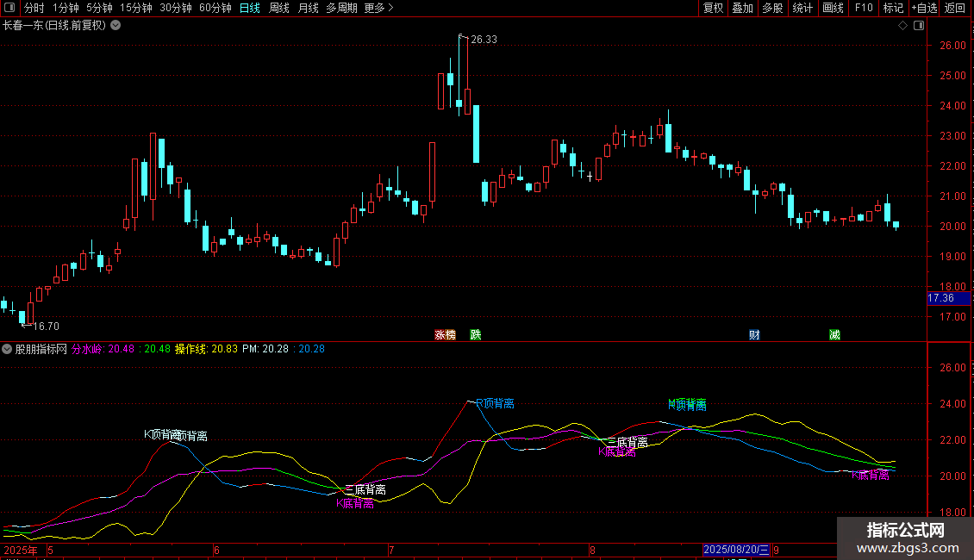
Task: Switch to 日线 daily chart
Action: coord(250,8)
